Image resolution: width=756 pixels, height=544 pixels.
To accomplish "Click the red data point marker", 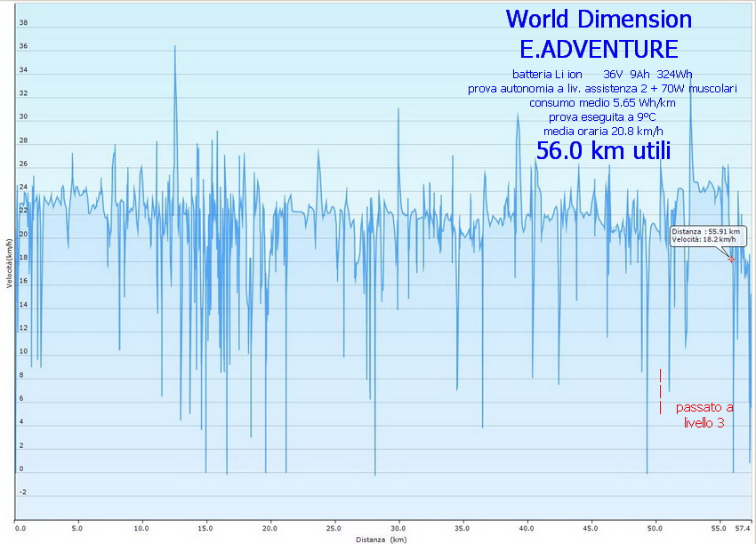I will pyautogui.click(x=731, y=260).
